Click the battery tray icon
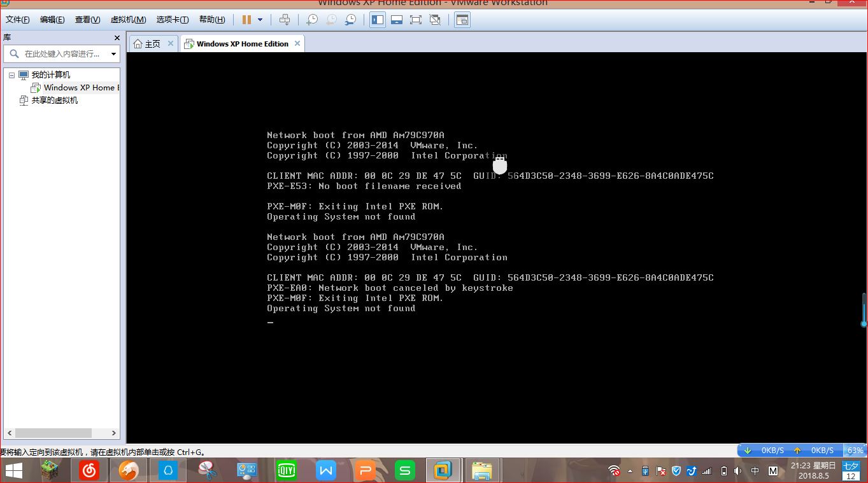Screen dimensions: 868x483 723,471
